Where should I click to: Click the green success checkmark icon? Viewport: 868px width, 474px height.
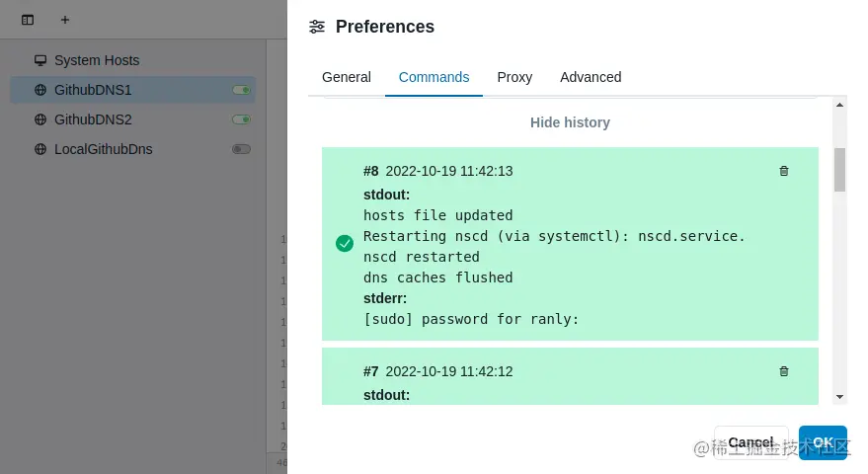pos(345,243)
